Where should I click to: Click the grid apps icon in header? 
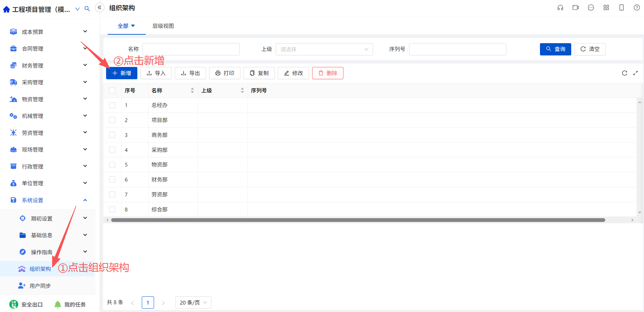click(606, 8)
